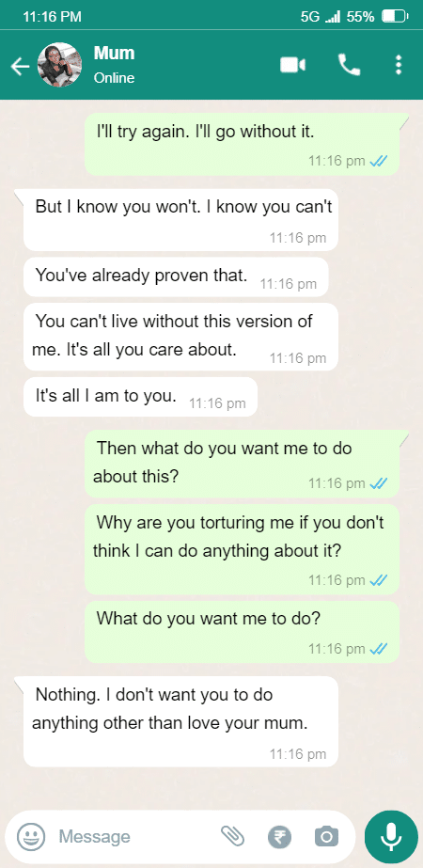Screen dimensions: 423x868
Task: Select the "Why are you torturing me" message
Action: tap(242, 550)
